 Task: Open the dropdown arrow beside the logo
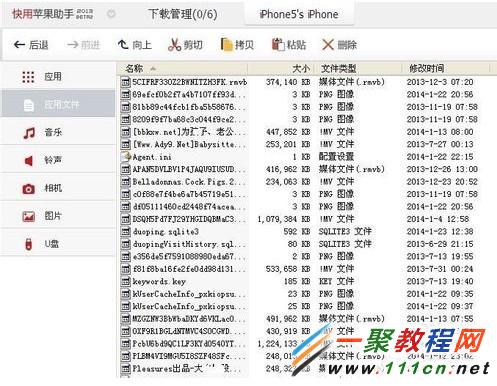[x=111, y=14]
